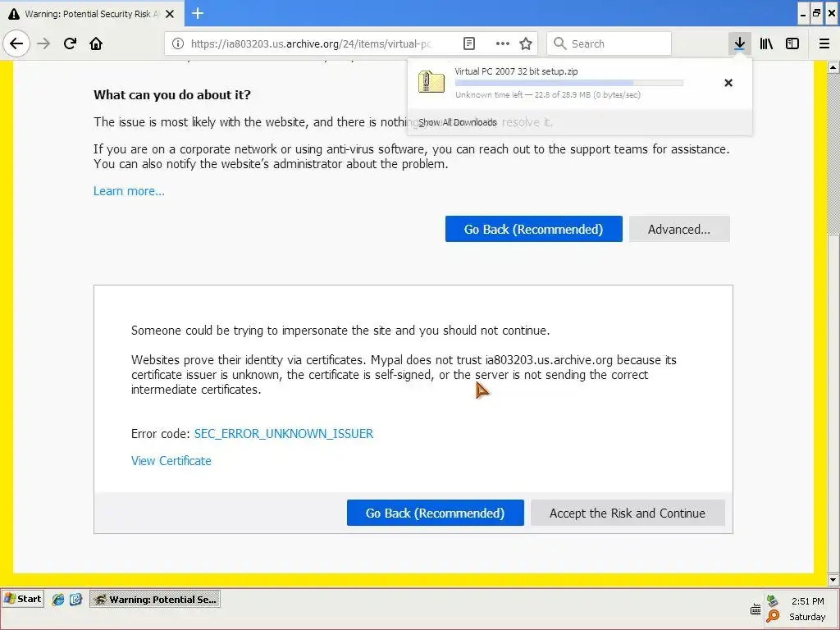Click the download progress bar
The height and width of the screenshot is (630, 840).
click(569, 83)
